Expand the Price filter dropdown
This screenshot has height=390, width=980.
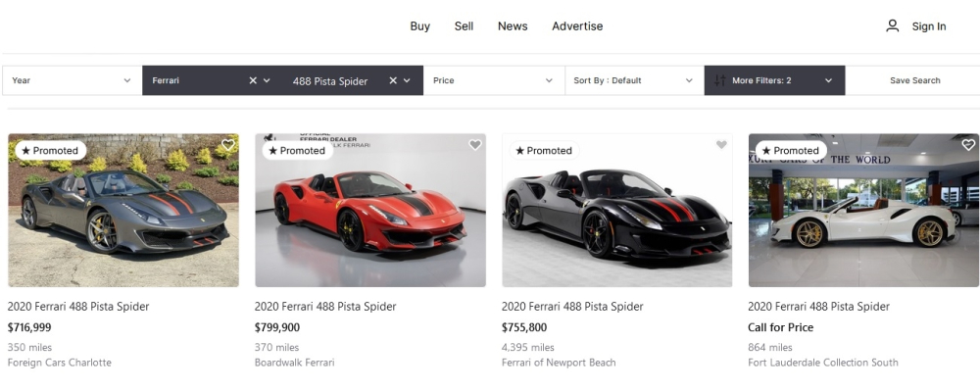pyautogui.click(x=494, y=80)
